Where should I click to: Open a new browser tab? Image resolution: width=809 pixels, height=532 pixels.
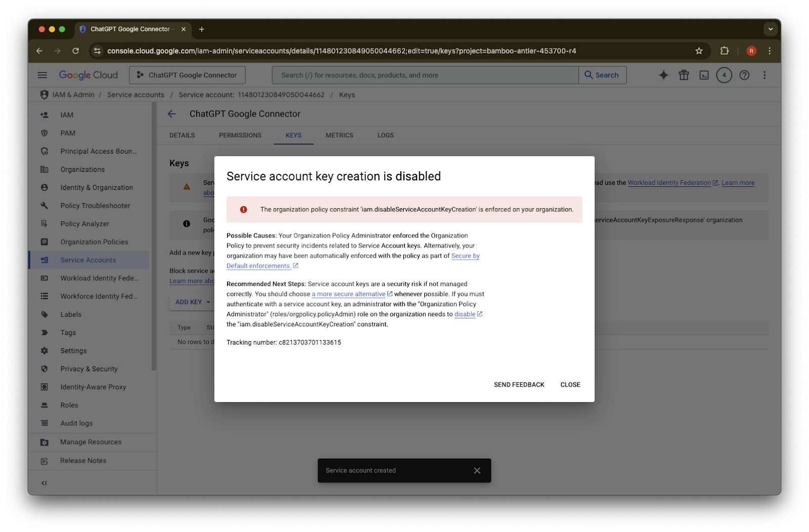(202, 29)
